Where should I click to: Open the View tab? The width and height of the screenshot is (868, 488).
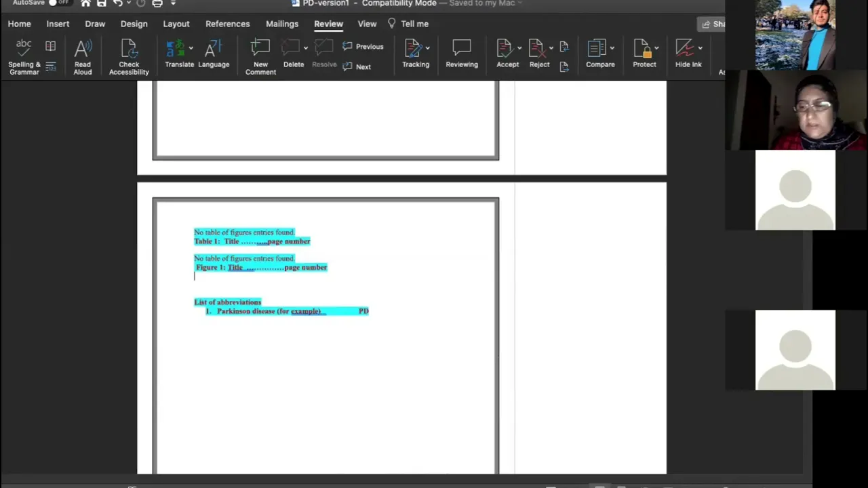tap(367, 24)
